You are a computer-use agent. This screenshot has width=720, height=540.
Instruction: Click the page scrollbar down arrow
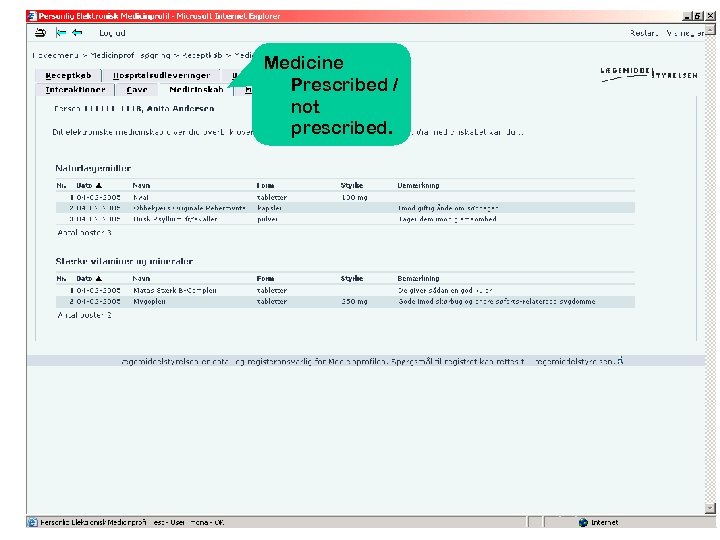click(710, 508)
